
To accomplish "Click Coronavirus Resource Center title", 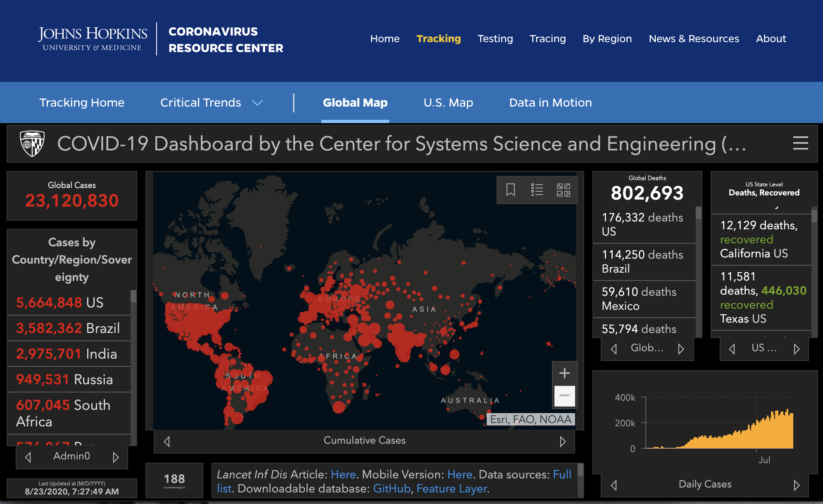I will 226,40.
